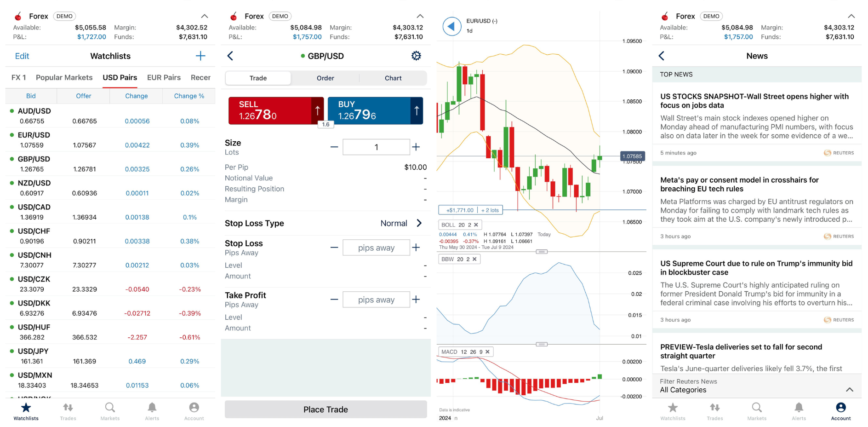Decrease Stop Loss pips with minus

click(334, 248)
